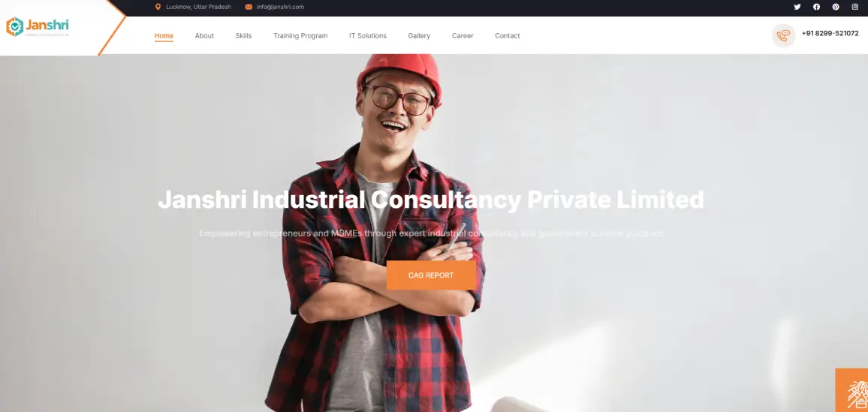
Task: Open the Contact page
Action: point(507,35)
